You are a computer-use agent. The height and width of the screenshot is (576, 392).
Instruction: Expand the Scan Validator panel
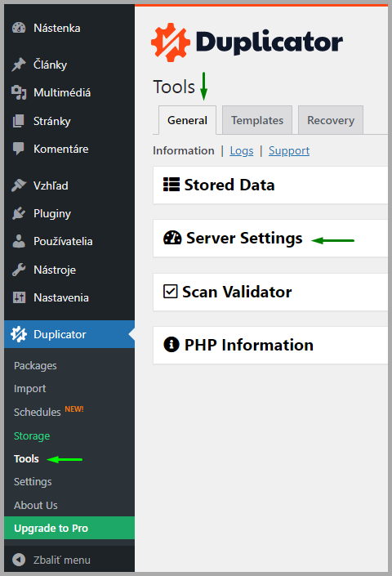click(x=270, y=292)
